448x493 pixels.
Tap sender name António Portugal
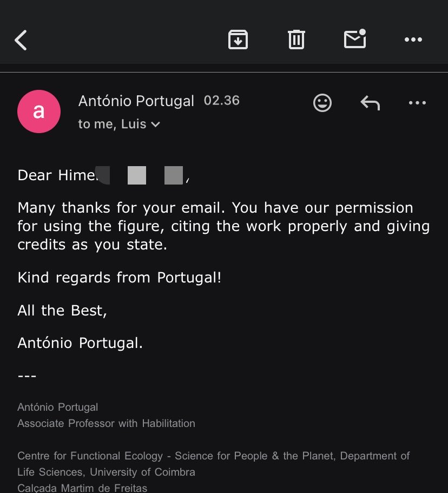pyautogui.click(x=136, y=101)
